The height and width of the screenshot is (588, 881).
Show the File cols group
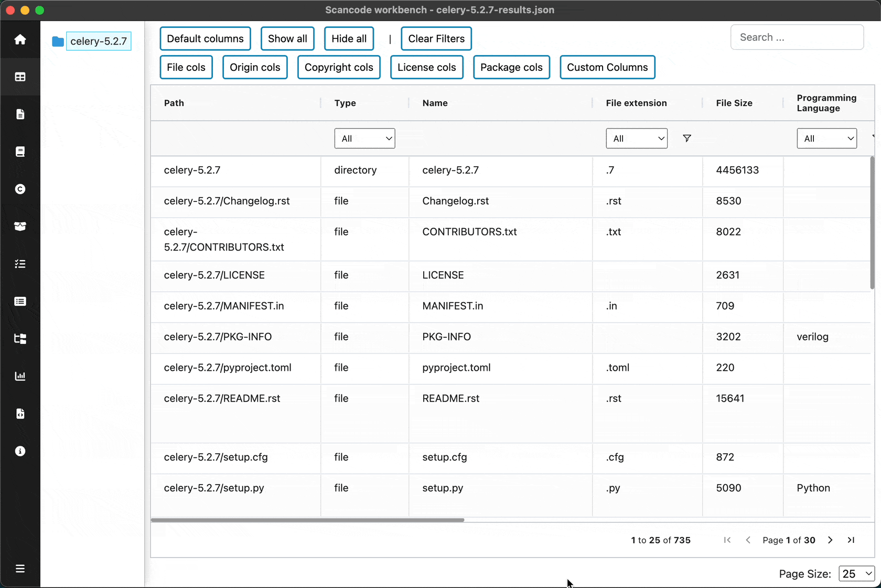tap(186, 67)
